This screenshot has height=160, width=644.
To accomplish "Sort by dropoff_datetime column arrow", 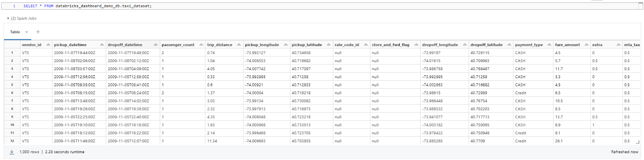I will 156,45.
